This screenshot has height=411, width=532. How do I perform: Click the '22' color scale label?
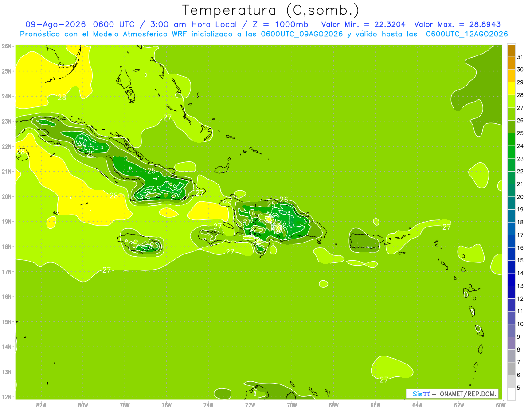tap(520, 171)
